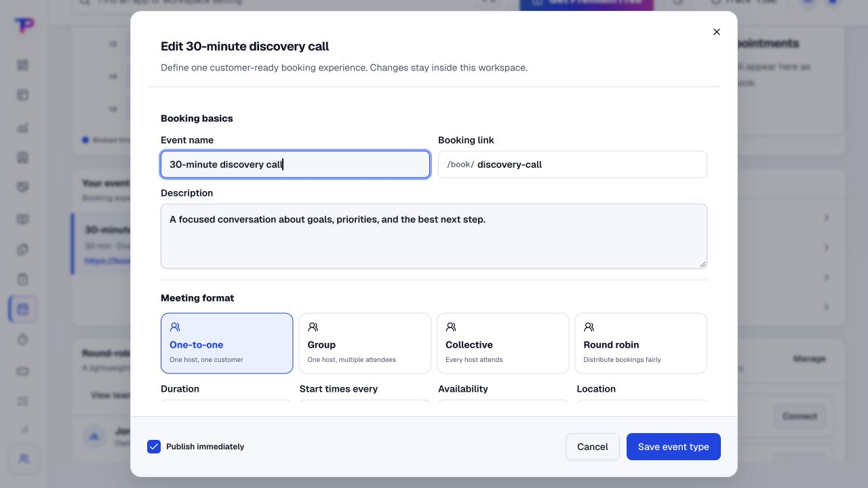Screen dimensions: 868x488
Task: Edit the discovery-call booking link field
Action: click(572, 165)
